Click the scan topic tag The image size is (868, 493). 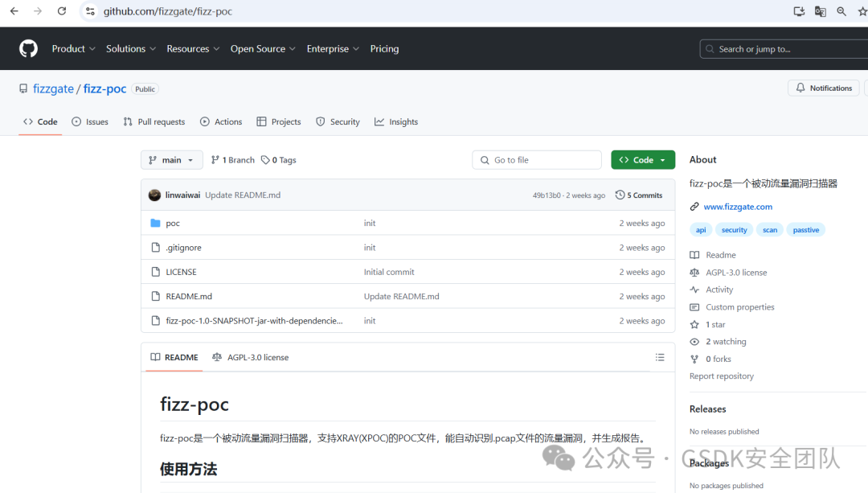769,230
